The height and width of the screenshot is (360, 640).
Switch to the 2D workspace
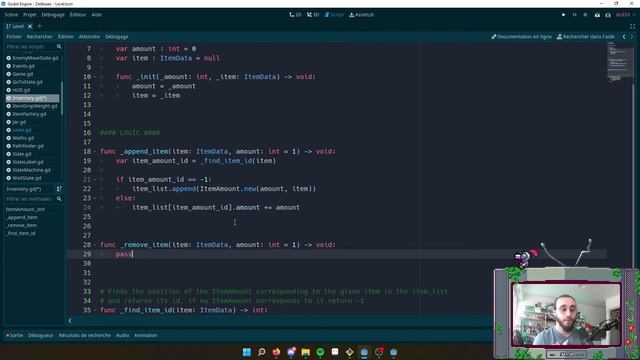click(x=295, y=15)
